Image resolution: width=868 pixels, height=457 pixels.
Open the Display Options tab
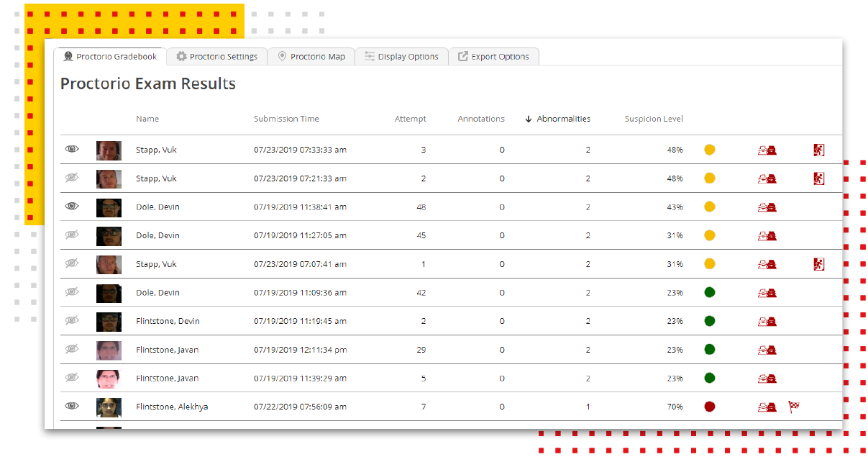click(x=401, y=57)
